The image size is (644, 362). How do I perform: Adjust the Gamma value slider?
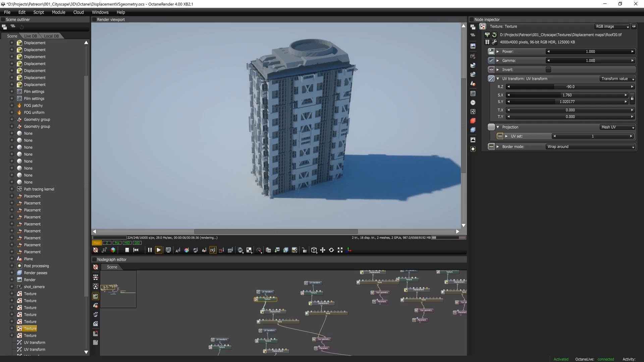pyautogui.click(x=590, y=61)
